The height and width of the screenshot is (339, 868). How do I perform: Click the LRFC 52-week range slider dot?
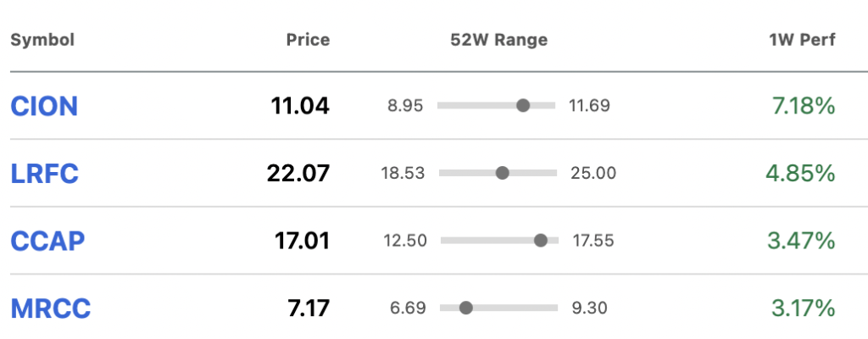[502, 173]
